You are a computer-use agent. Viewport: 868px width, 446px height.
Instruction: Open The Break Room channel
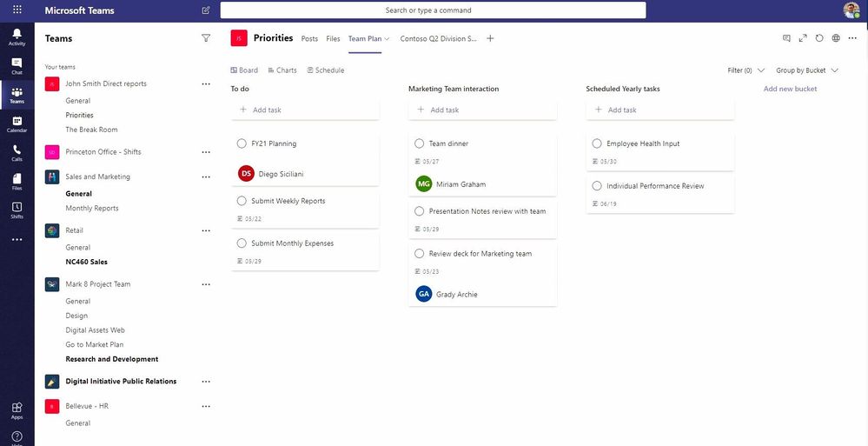pos(91,130)
